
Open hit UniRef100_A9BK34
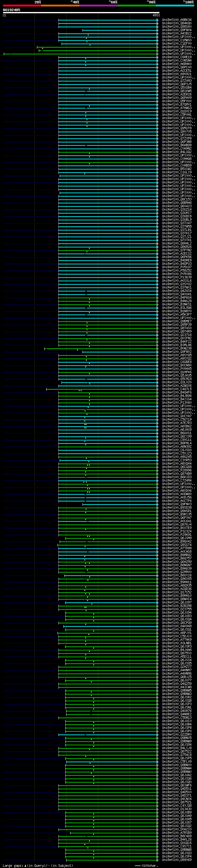coord(177,20)
